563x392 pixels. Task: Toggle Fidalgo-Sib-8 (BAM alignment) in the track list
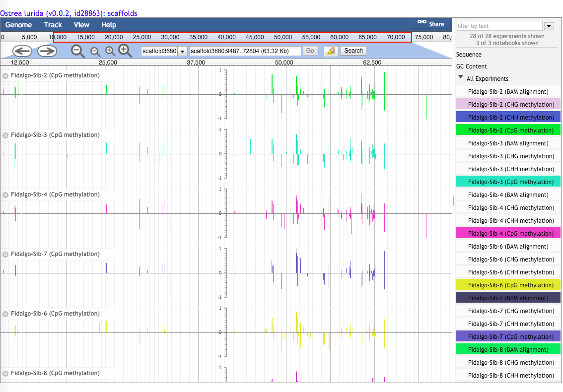[x=508, y=350]
